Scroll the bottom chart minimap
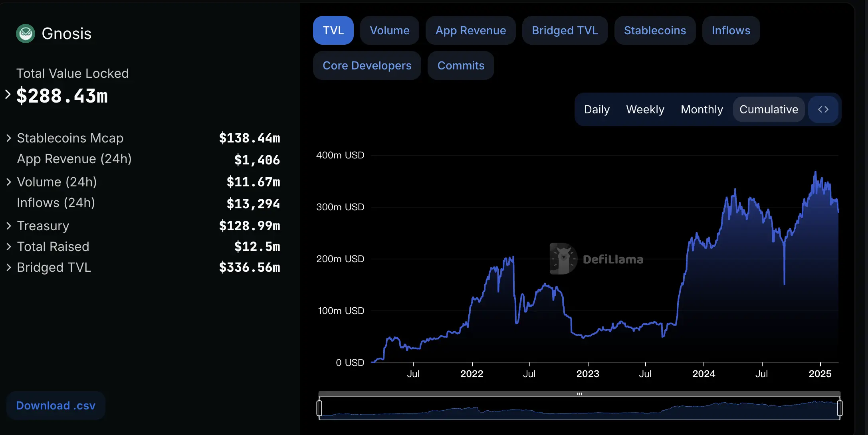The width and height of the screenshot is (868, 435). point(579,393)
